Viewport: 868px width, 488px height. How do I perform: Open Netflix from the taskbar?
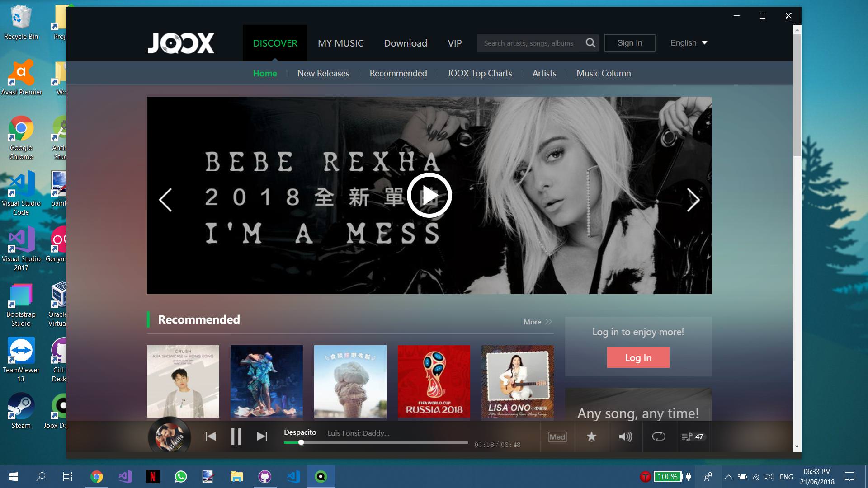(152, 477)
